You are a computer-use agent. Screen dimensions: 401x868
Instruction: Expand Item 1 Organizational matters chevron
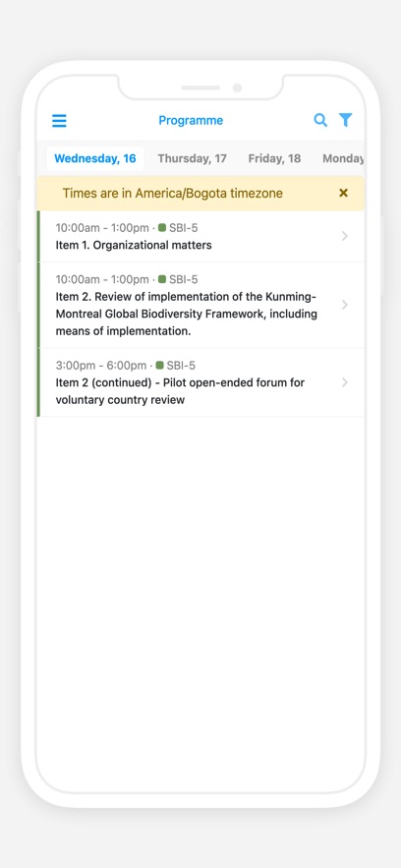tap(345, 236)
